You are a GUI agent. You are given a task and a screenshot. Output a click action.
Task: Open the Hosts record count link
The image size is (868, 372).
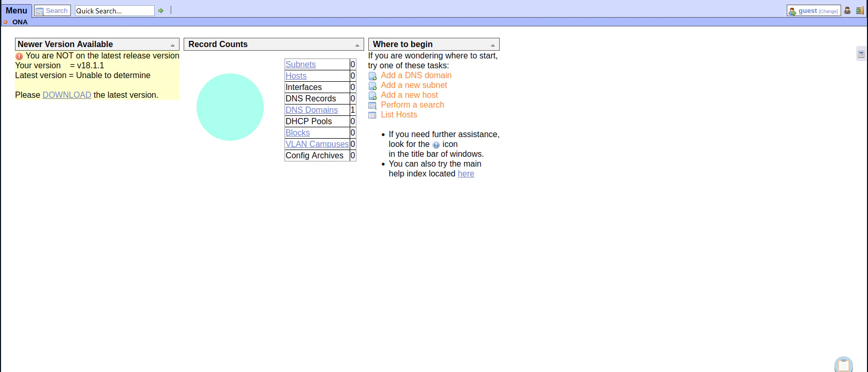(x=296, y=76)
